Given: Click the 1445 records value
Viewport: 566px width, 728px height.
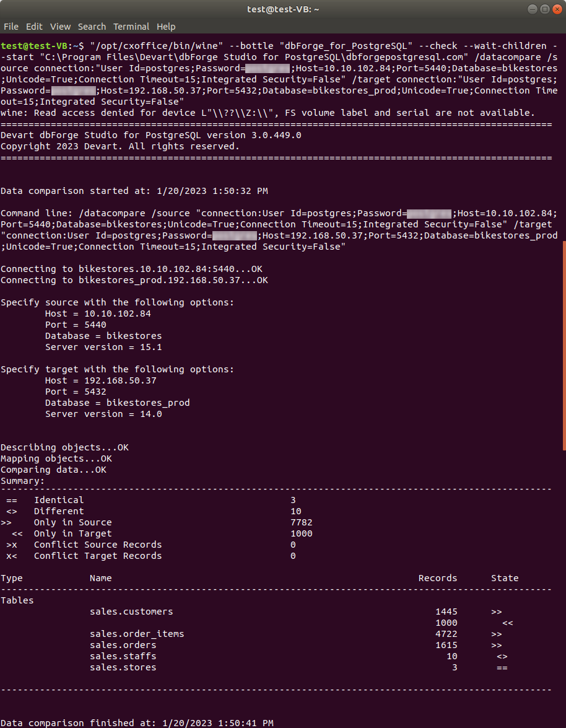Looking at the screenshot, I should coord(446,612).
